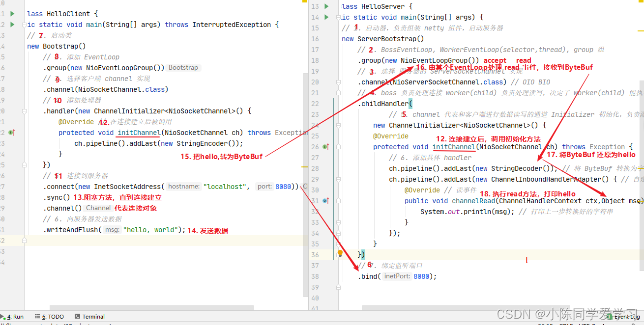This screenshot has height=325, width=644.
Task: Open the TODO tool window tab
Action: click(x=49, y=317)
